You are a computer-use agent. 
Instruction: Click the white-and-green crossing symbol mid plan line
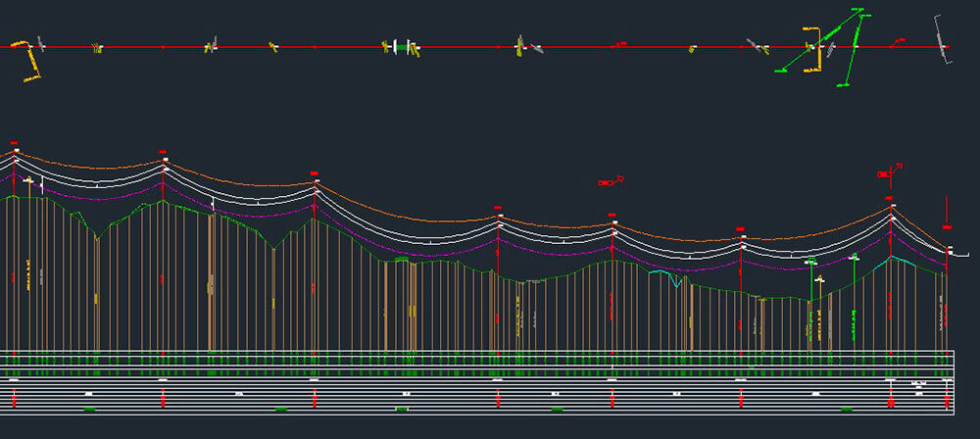point(401,46)
